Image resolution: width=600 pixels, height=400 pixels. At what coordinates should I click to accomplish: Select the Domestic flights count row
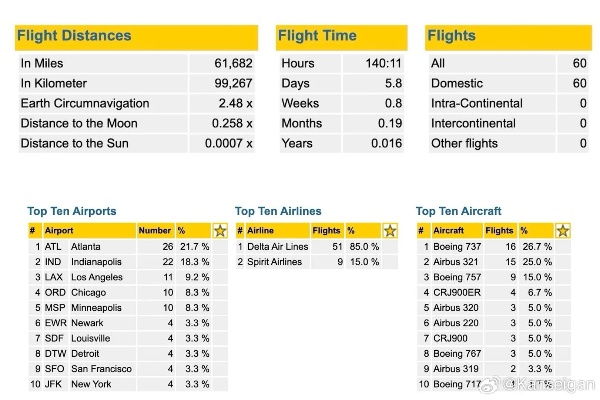coord(507,83)
